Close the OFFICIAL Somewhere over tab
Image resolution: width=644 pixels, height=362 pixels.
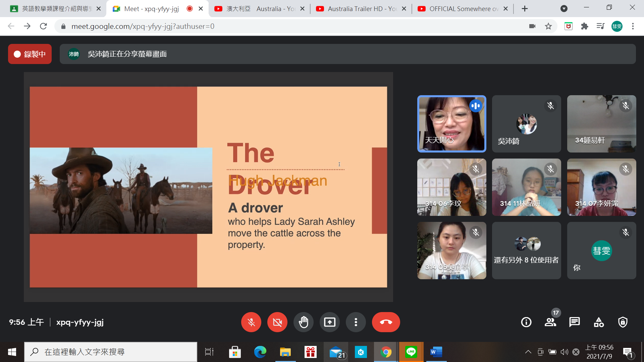pos(505,9)
